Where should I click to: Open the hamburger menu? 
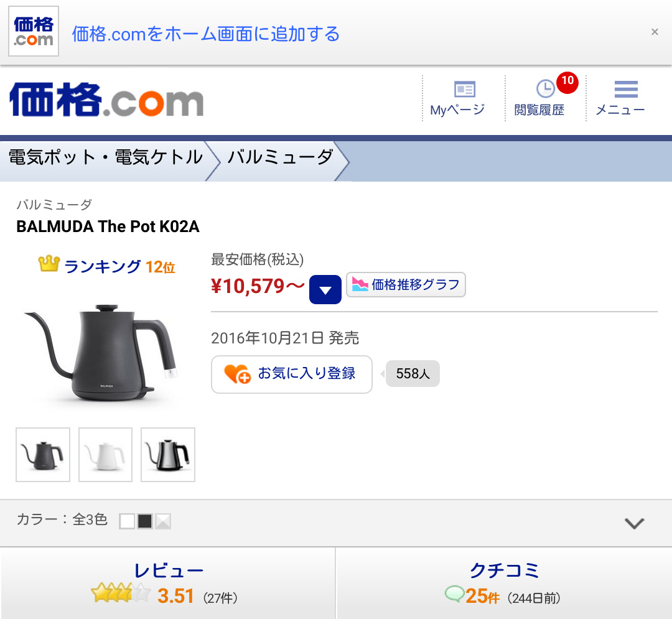[626, 90]
